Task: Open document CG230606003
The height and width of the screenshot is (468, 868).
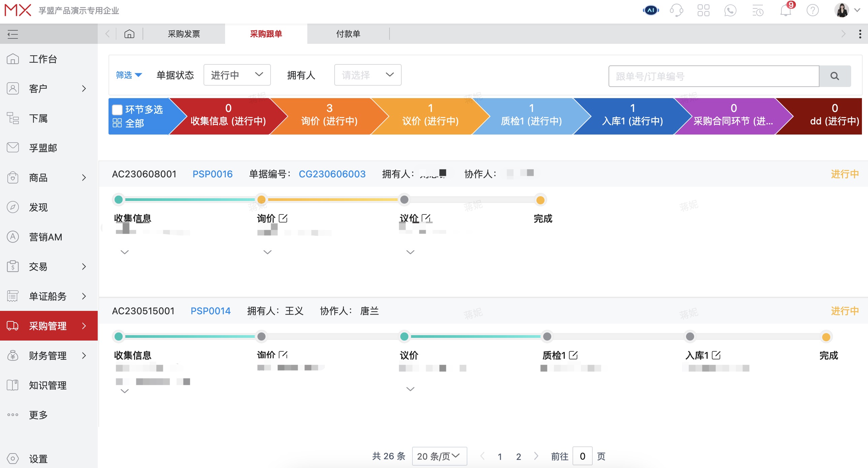Action: [332, 174]
